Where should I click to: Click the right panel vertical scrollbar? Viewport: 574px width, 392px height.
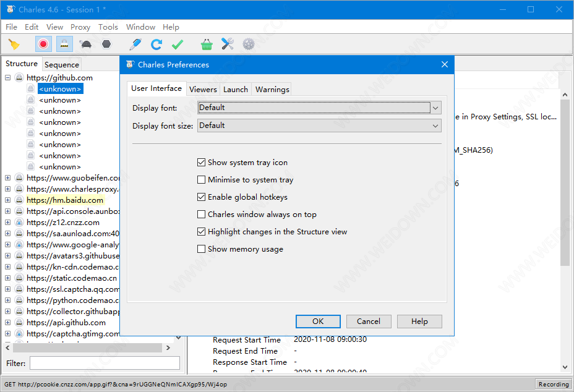[565, 182]
